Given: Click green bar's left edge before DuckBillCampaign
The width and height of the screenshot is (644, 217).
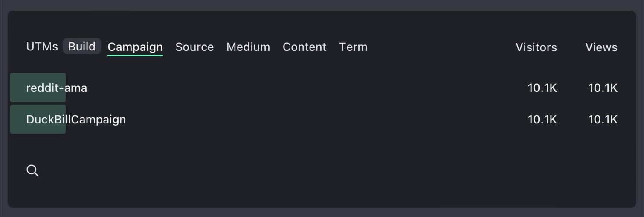Looking at the screenshot, I should (13, 119).
